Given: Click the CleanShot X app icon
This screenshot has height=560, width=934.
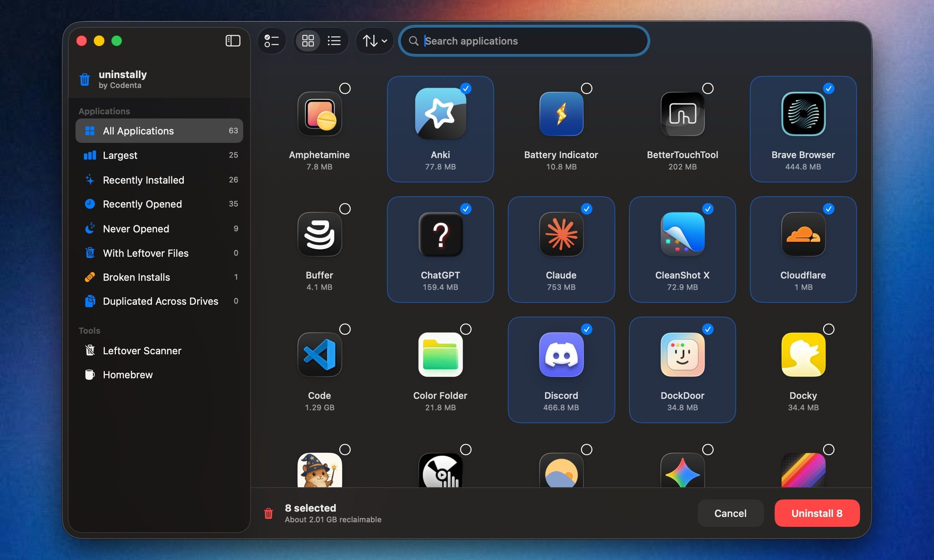Looking at the screenshot, I should pos(682,234).
